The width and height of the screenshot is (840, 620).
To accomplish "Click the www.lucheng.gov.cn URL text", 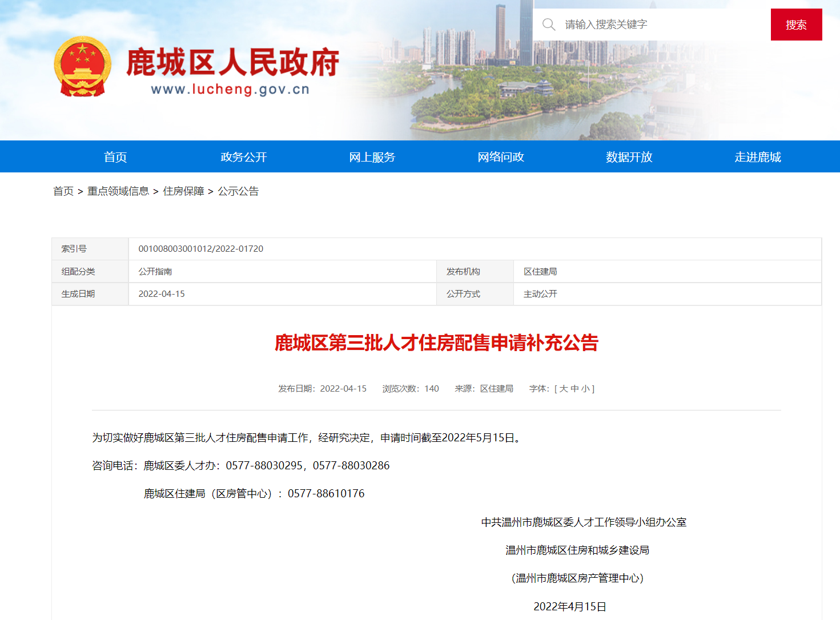I will pyautogui.click(x=230, y=90).
